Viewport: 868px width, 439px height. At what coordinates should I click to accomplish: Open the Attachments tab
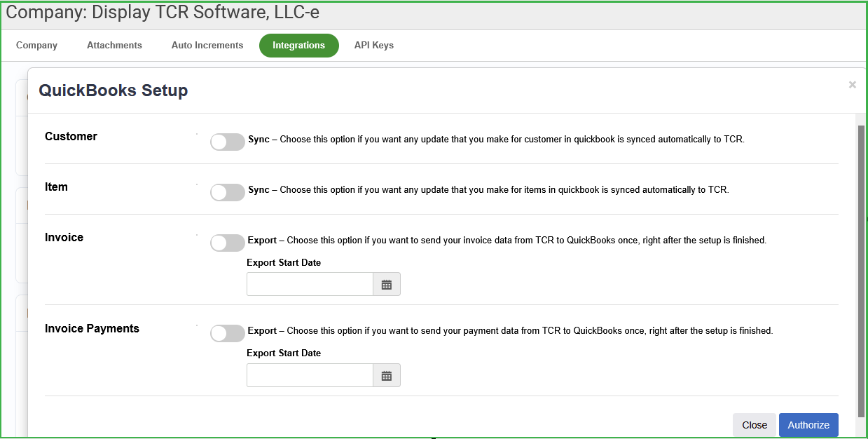(114, 45)
